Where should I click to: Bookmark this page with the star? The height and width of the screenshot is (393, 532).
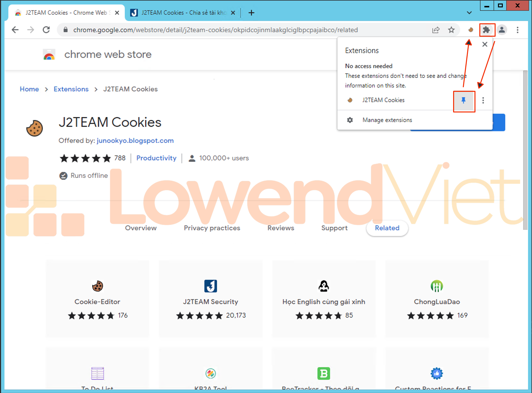pyautogui.click(x=451, y=30)
